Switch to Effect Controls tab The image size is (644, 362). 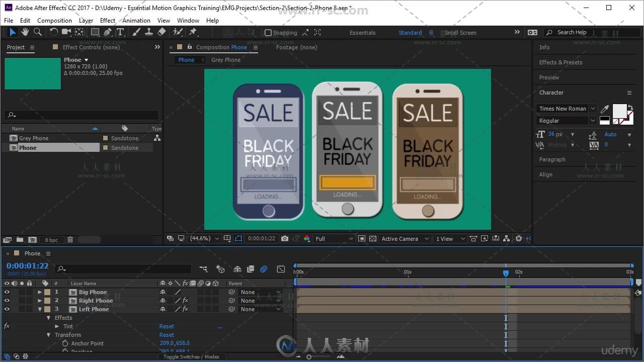point(91,47)
